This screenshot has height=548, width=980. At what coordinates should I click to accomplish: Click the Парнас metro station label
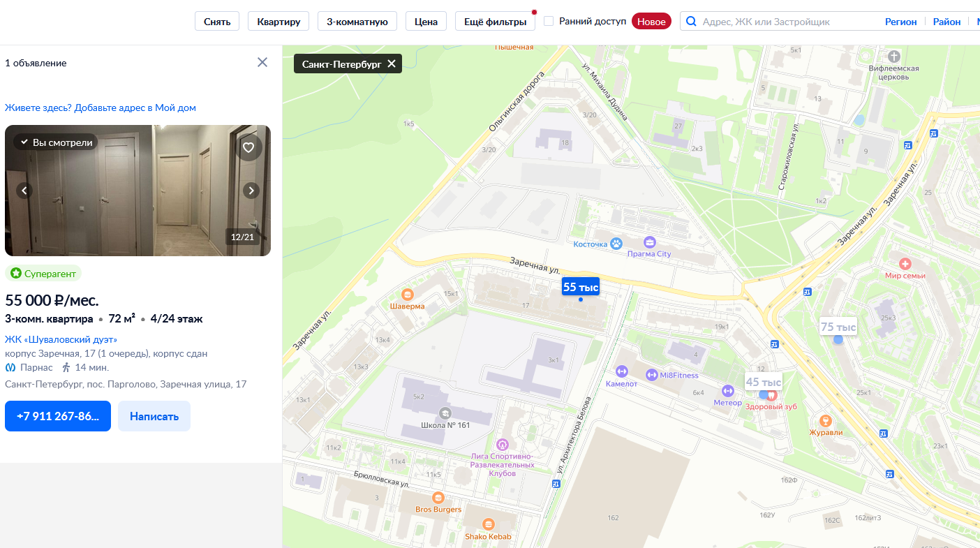pyautogui.click(x=36, y=367)
